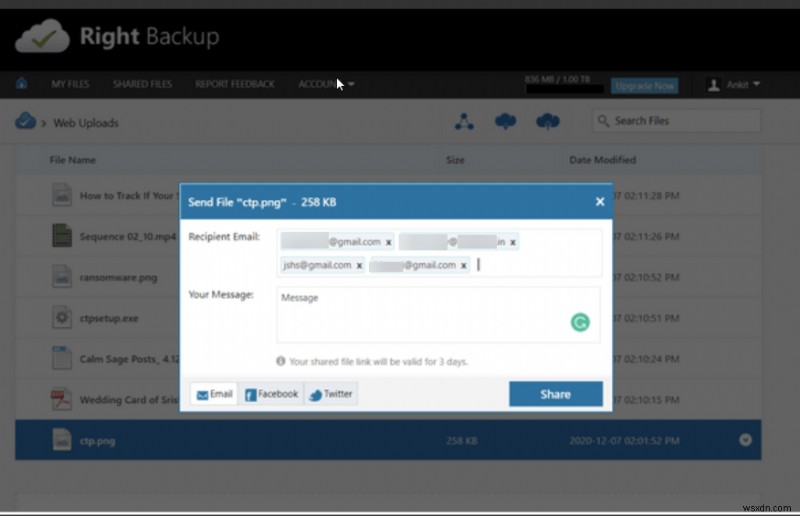This screenshot has height=516, width=800.
Task: Select the Calm Sage Posts file
Action: click(129, 359)
